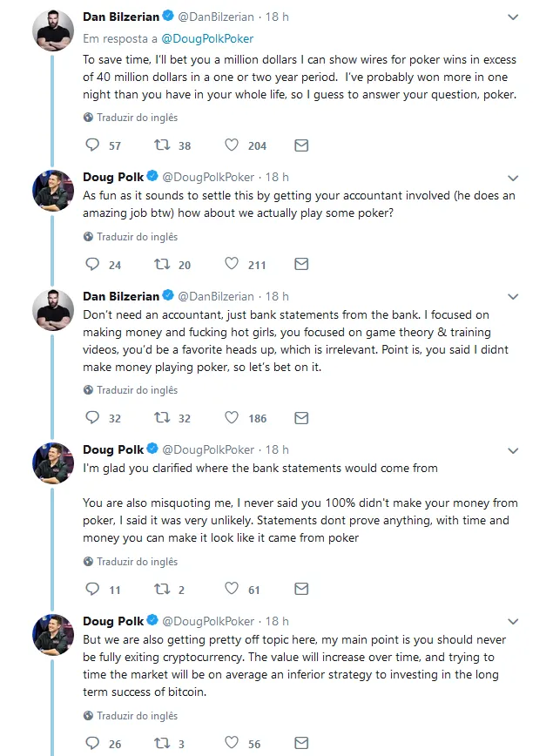The height and width of the screenshot is (756, 553).
Task: Open direct message icon on the first tweet
Action: 301,145
